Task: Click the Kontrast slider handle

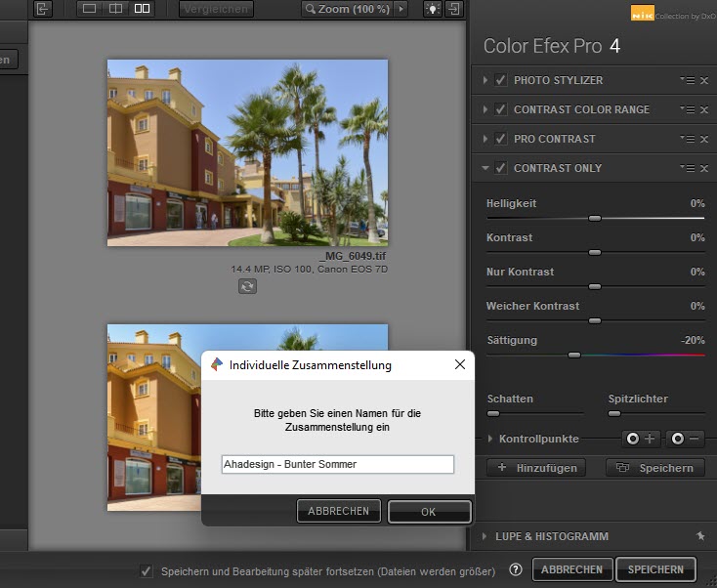Action: click(595, 252)
